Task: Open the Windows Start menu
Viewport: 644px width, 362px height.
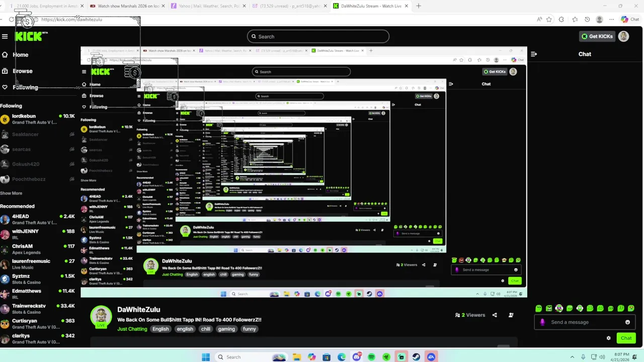Action: coord(205,357)
